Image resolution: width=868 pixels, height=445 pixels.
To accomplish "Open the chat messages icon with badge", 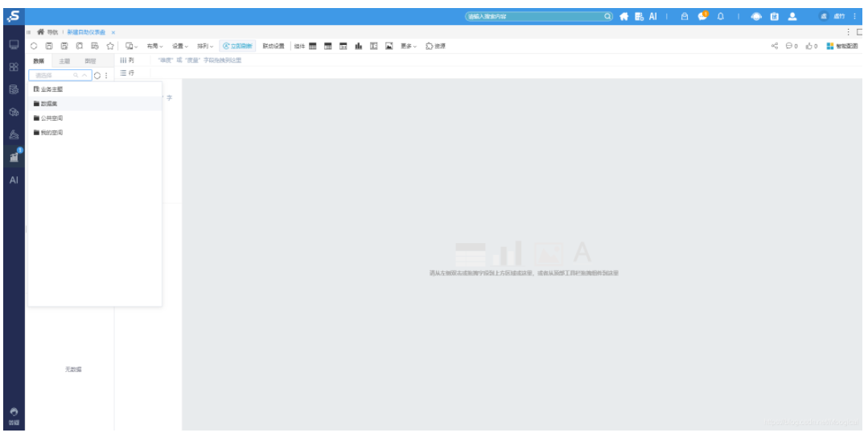I will (703, 16).
